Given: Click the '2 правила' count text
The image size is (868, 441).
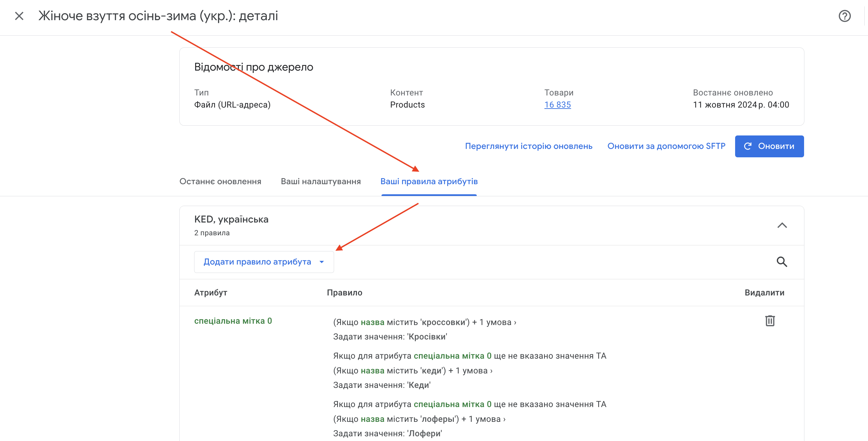Looking at the screenshot, I should pos(212,233).
